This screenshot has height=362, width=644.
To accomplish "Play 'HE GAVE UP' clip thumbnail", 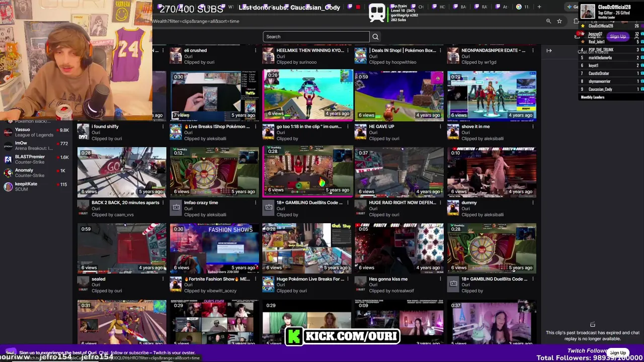I will click(x=399, y=96).
